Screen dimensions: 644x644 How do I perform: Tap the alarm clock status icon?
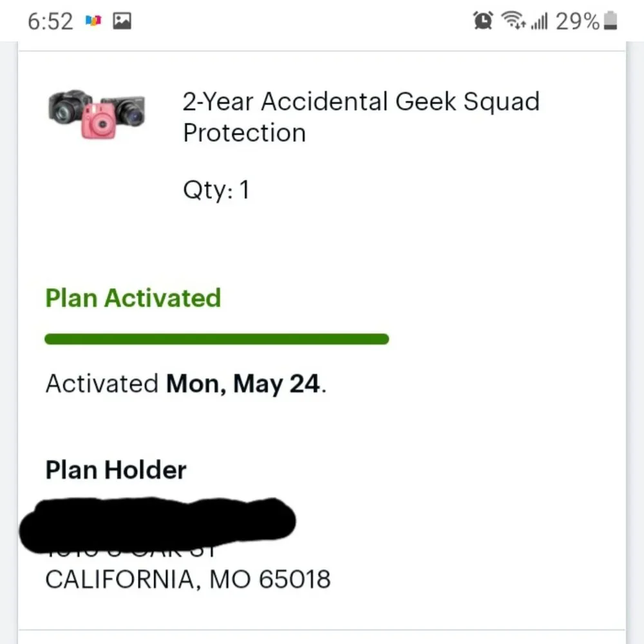[x=483, y=20]
